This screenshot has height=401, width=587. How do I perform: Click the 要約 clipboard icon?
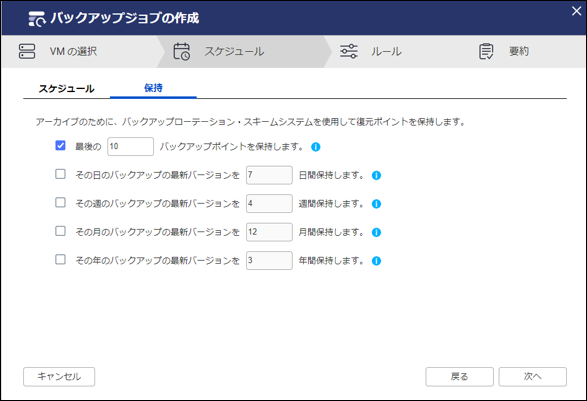[x=486, y=51]
